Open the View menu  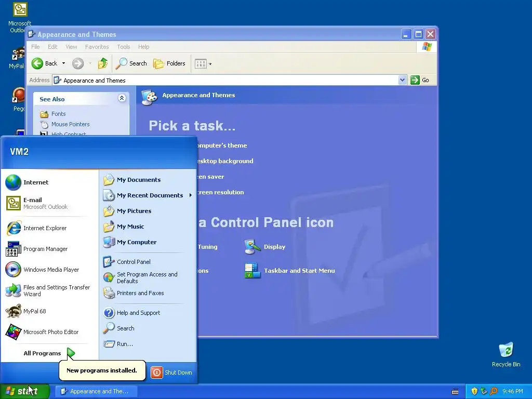71,47
